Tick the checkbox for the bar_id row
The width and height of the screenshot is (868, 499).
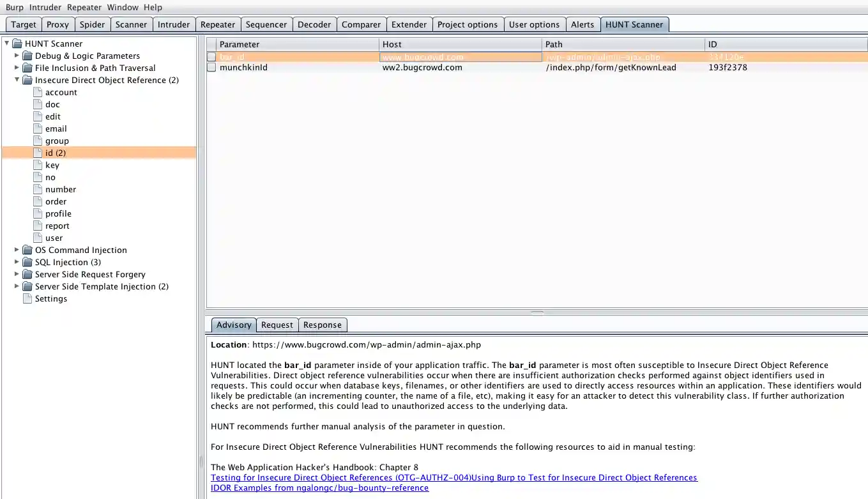tap(211, 57)
